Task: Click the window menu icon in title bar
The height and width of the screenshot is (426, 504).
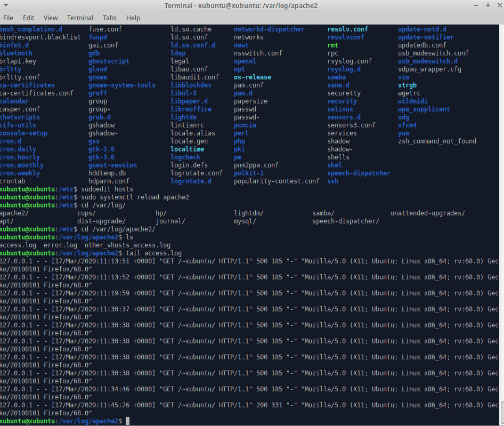Action: coord(6,5)
